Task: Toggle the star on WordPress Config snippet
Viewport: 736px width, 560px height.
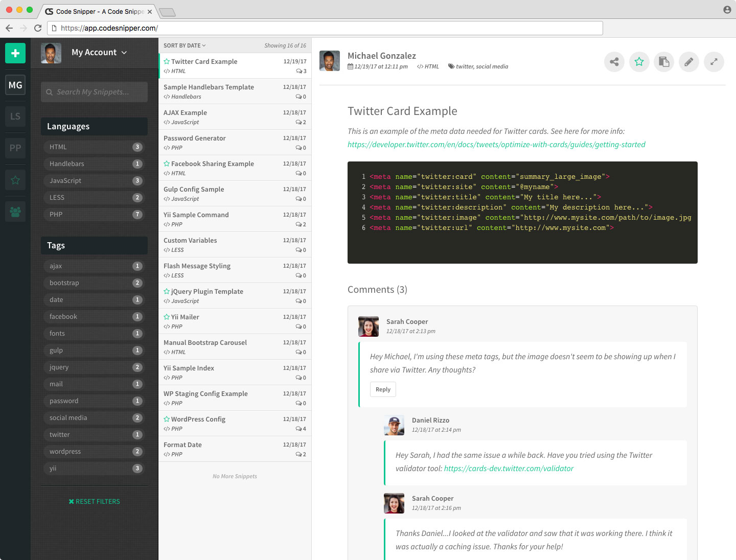Action: [x=167, y=419]
